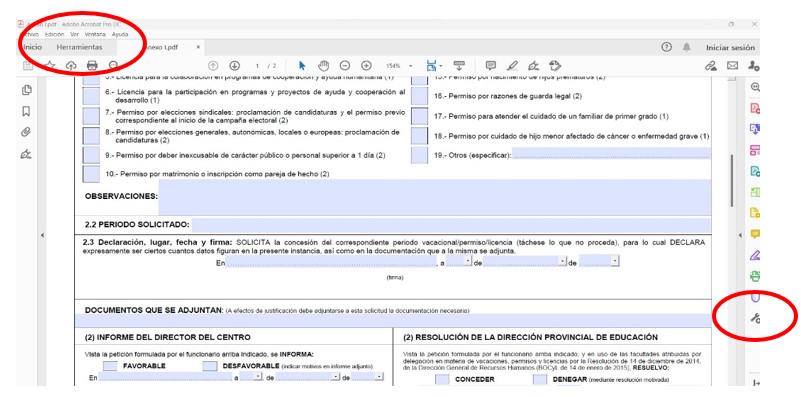Go to previous page arrow icon
Viewport: 801px width, 397px height.
point(214,65)
